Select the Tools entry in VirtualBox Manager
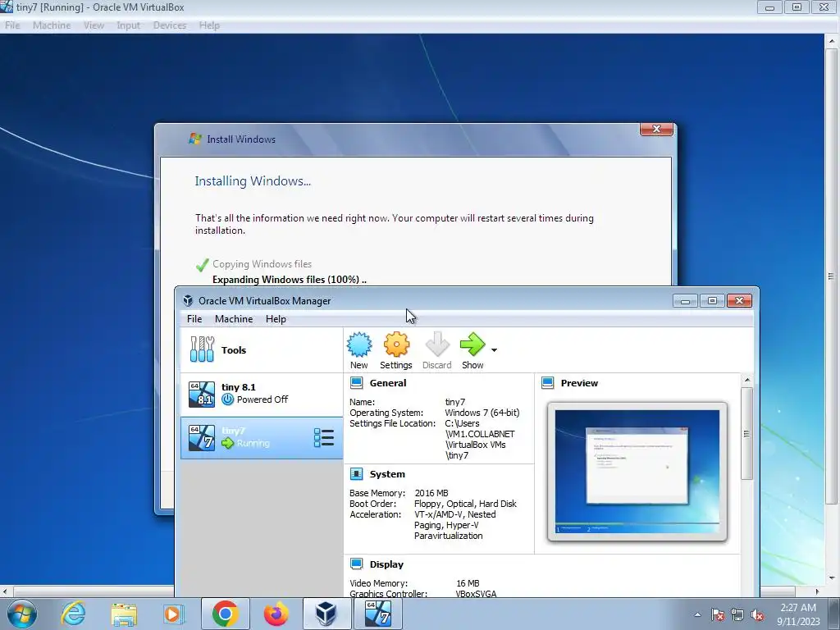840x630 pixels. pos(262,349)
